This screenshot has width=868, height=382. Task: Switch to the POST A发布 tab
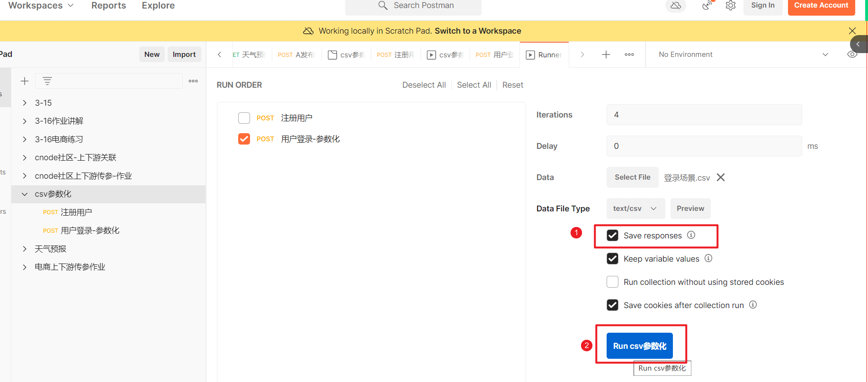pos(296,55)
